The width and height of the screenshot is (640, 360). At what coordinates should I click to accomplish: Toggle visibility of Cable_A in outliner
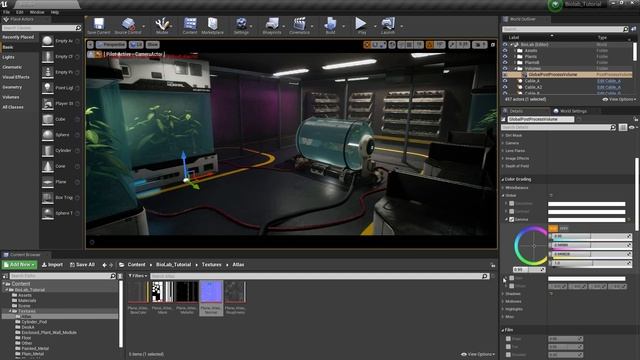coord(505,81)
